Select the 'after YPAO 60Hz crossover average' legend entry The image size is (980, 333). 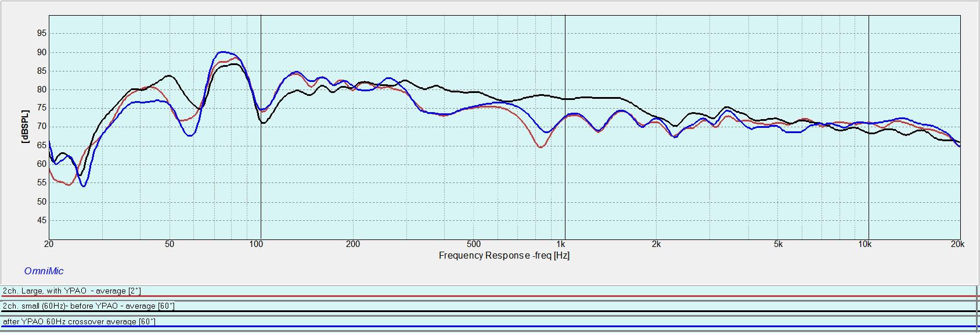pos(80,321)
